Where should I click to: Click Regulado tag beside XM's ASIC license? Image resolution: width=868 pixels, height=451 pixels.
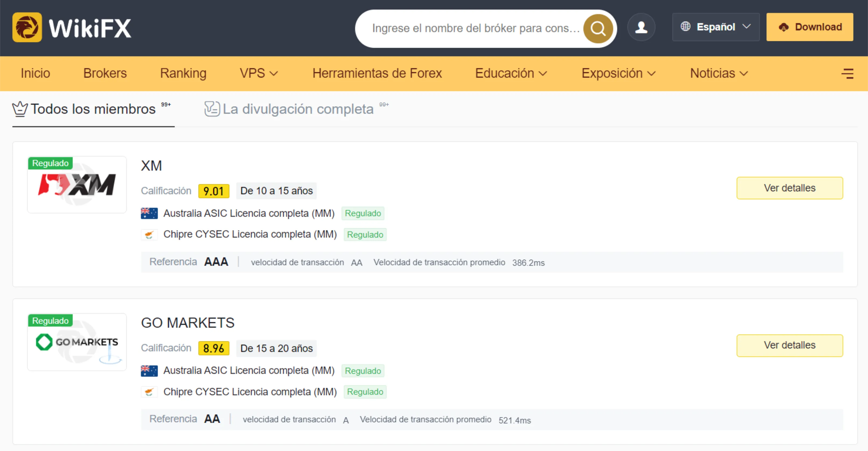click(363, 214)
